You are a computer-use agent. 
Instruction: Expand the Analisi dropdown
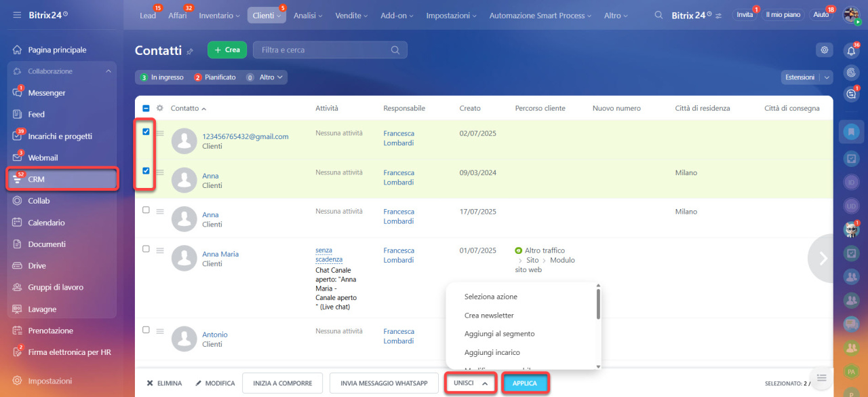[x=307, y=15]
